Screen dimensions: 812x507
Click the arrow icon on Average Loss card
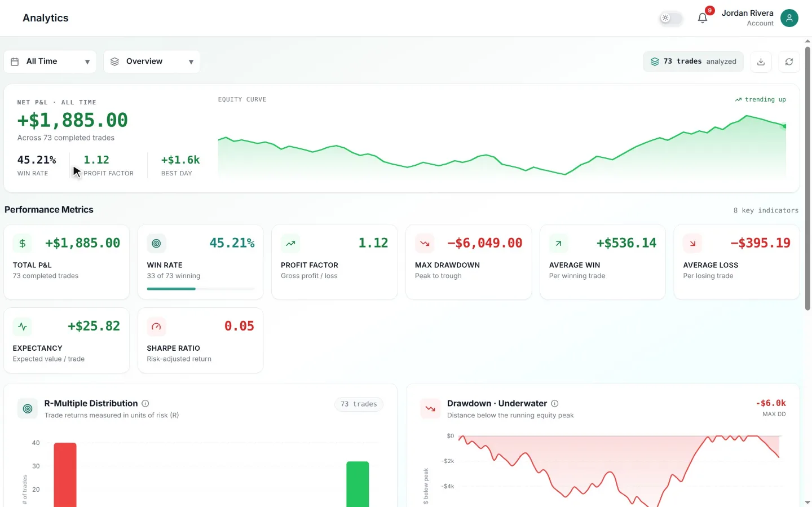tap(692, 243)
